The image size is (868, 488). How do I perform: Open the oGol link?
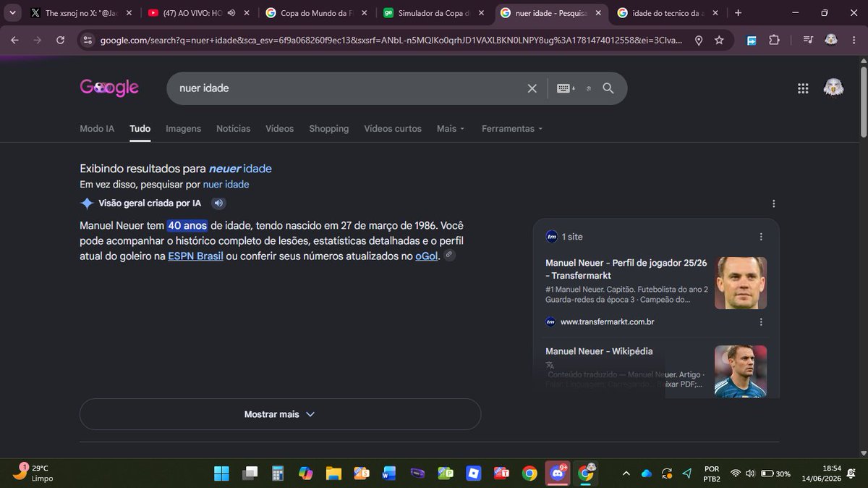pos(427,256)
